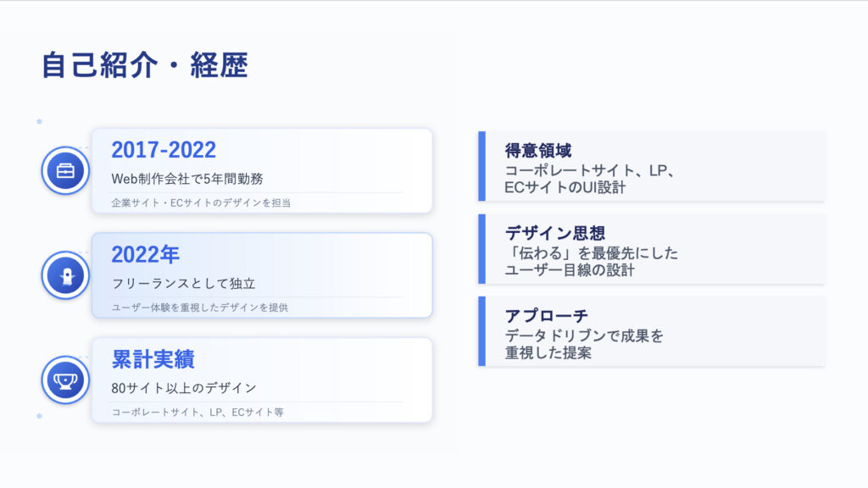
Task: Click the small dot below the timeline
Action: tap(39, 416)
